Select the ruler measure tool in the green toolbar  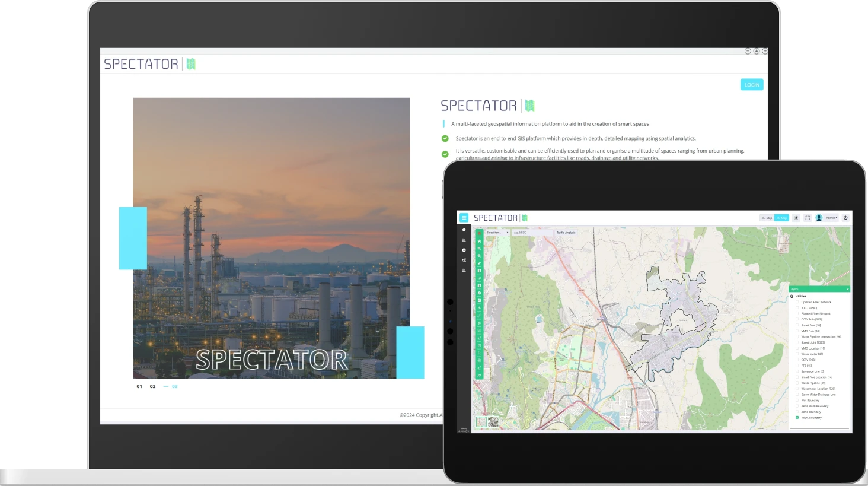pos(479,263)
